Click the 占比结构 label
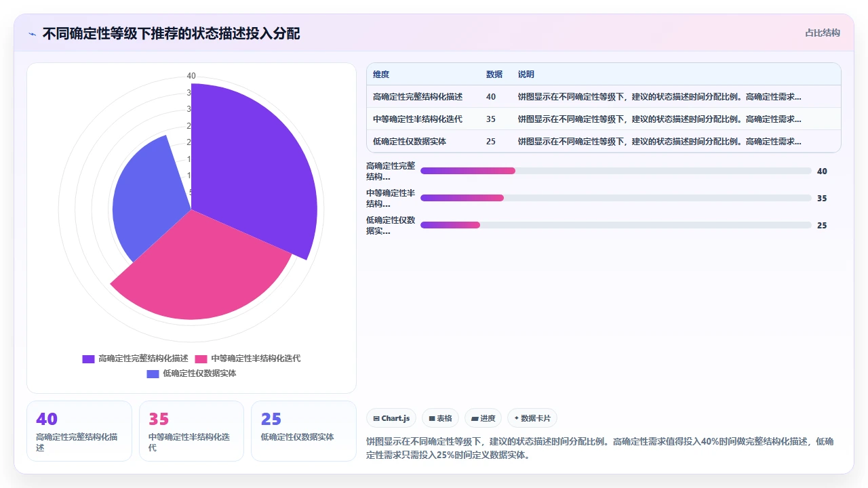The width and height of the screenshot is (868, 488). 822,33
